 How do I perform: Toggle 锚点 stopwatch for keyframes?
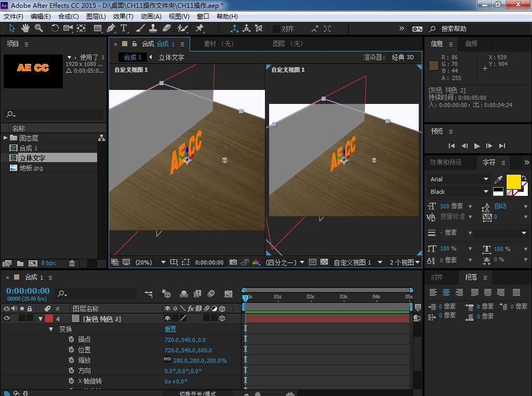click(71, 339)
